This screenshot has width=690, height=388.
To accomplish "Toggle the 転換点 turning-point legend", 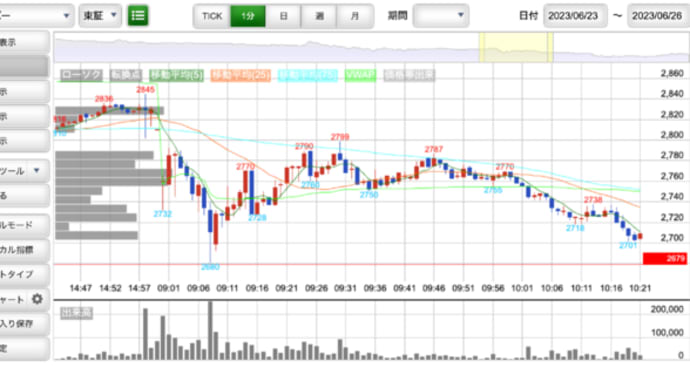I will point(125,75).
